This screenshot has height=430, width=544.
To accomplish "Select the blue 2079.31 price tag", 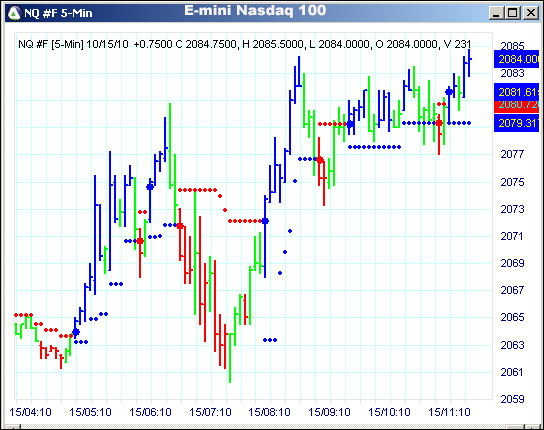I will pyautogui.click(x=517, y=123).
